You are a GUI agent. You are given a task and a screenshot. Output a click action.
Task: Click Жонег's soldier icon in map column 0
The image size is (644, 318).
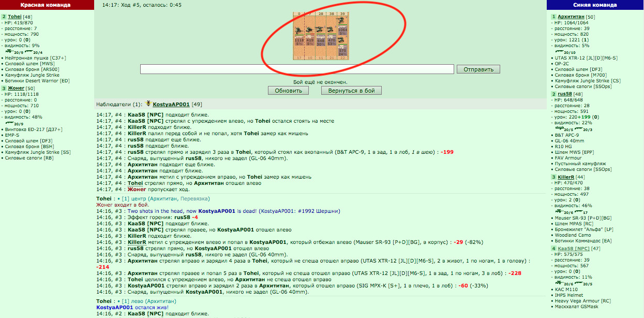(299, 30)
